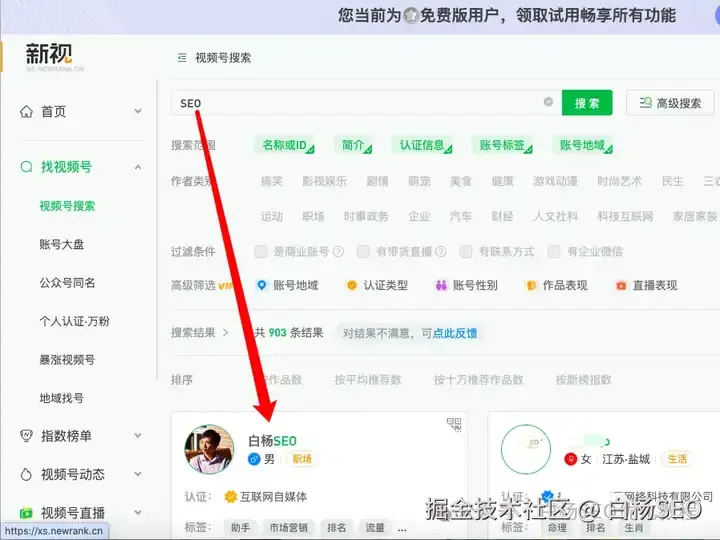Open the 作品表现 advanced filter

(557, 285)
